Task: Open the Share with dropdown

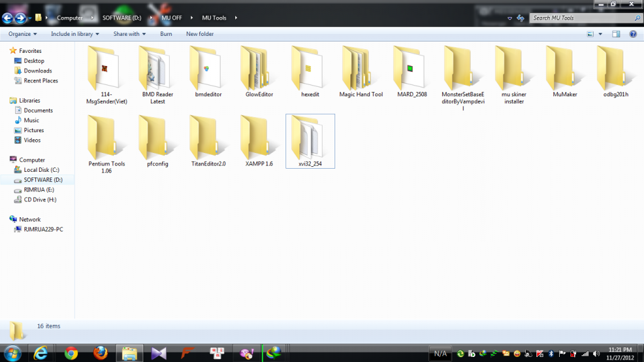Action: pos(130,34)
